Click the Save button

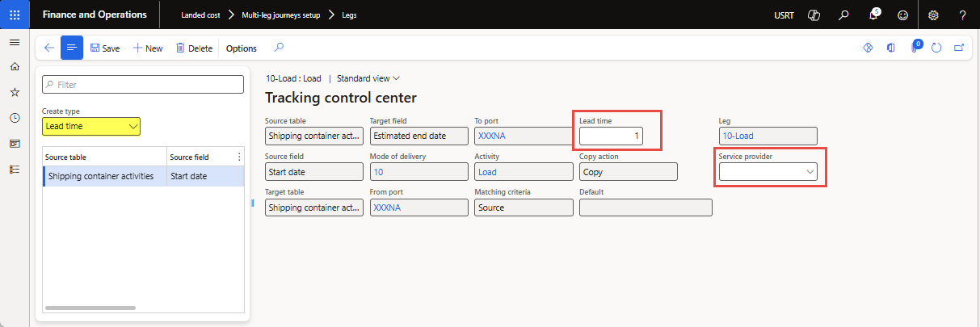tap(105, 48)
